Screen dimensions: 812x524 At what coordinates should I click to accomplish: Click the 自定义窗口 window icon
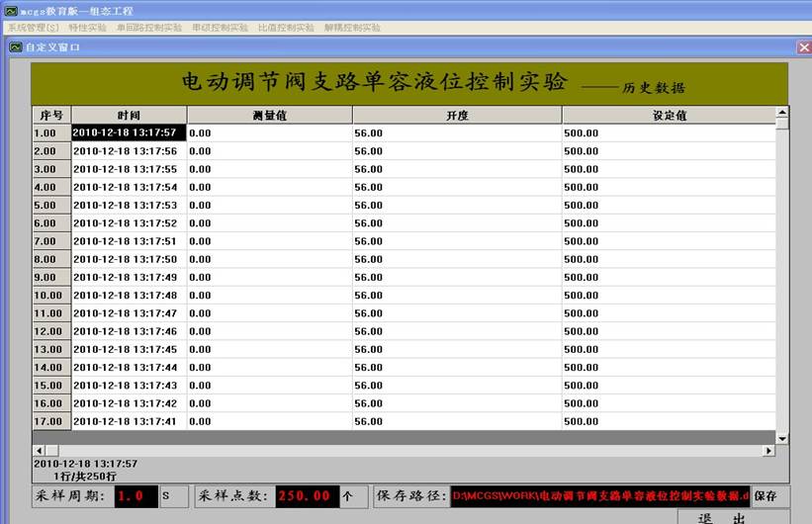point(16,46)
